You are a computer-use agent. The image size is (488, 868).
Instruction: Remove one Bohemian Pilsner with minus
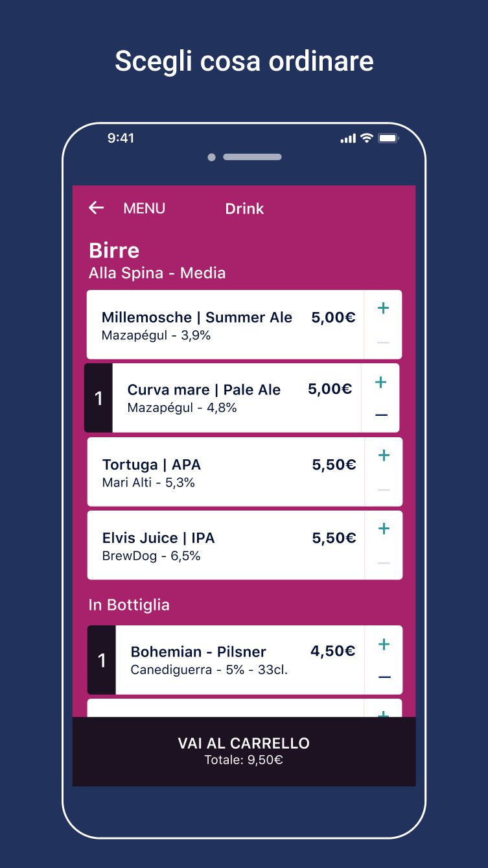(384, 677)
